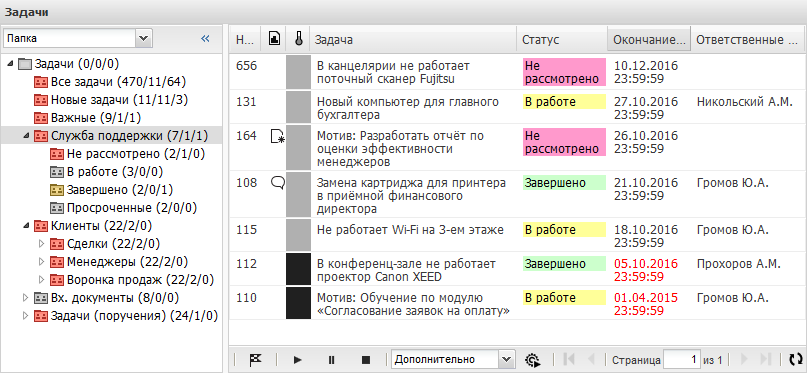
Task: Click the comment bubble icon in task 108
Action: (x=277, y=183)
